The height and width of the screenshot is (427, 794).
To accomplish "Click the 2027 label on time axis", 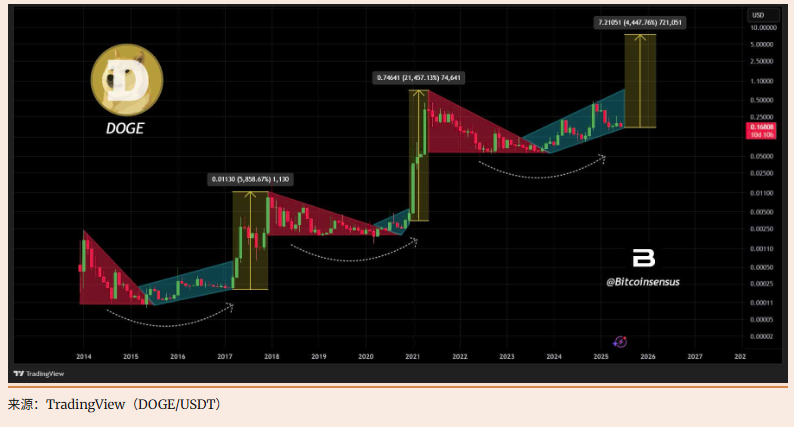I will pos(695,357).
